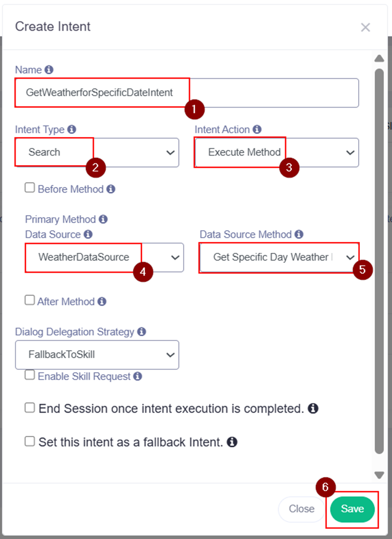
Task: Click info icon next to After Method
Action: point(102,302)
